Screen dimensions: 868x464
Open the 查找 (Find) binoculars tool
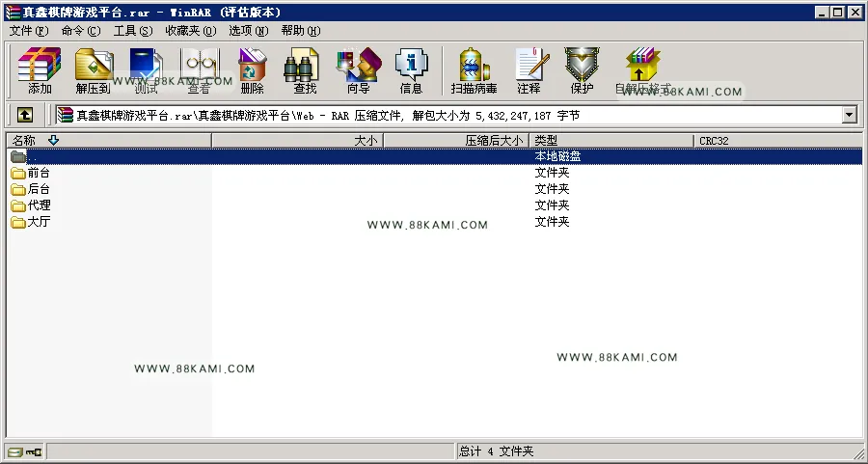(x=305, y=70)
